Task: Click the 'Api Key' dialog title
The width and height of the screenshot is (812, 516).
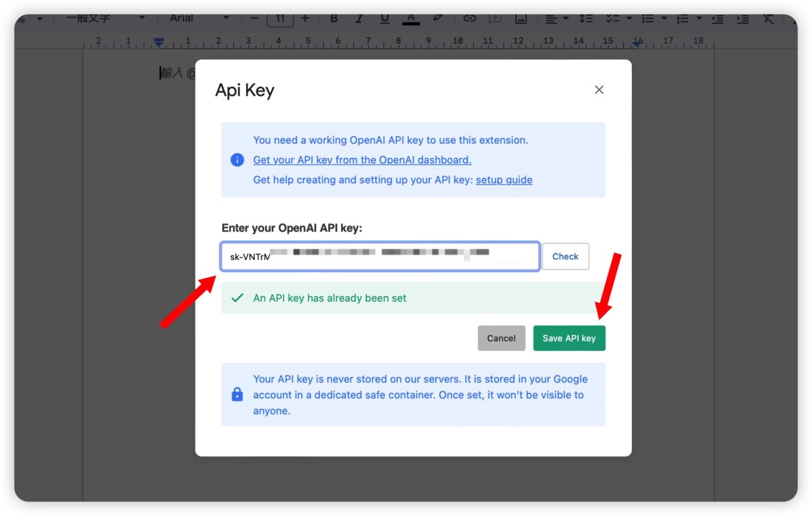Action: (245, 91)
